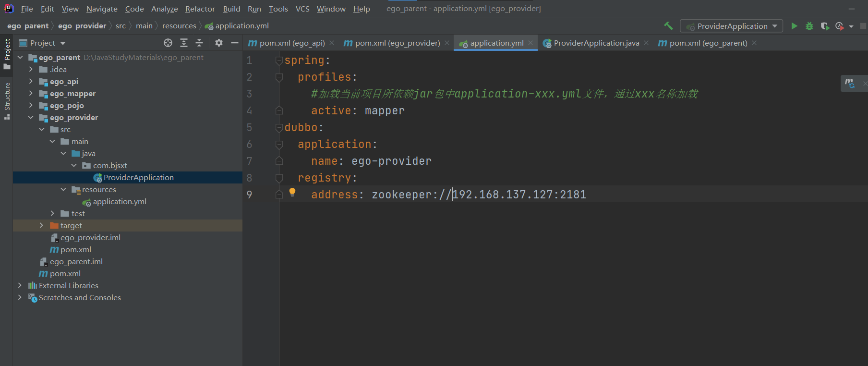Image resolution: width=868 pixels, height=366 pixels.
Task: Open the File menu
Action: [27, 9]
